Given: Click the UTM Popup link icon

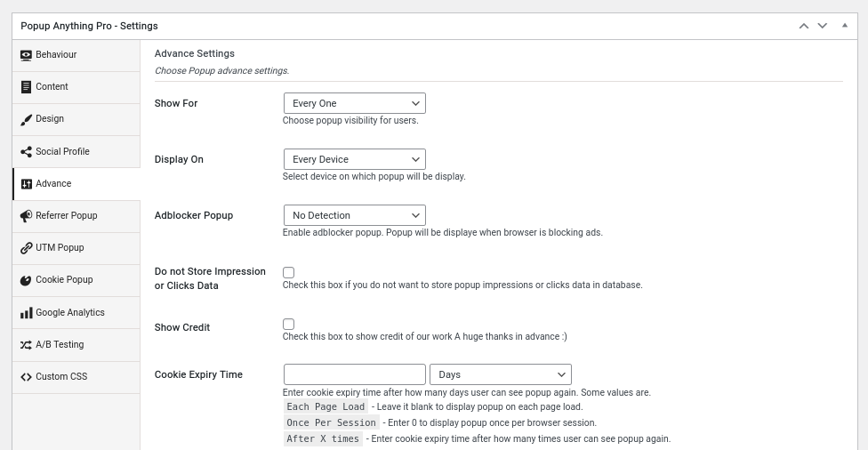Looking at the screenshot, I should click(26, 248).
